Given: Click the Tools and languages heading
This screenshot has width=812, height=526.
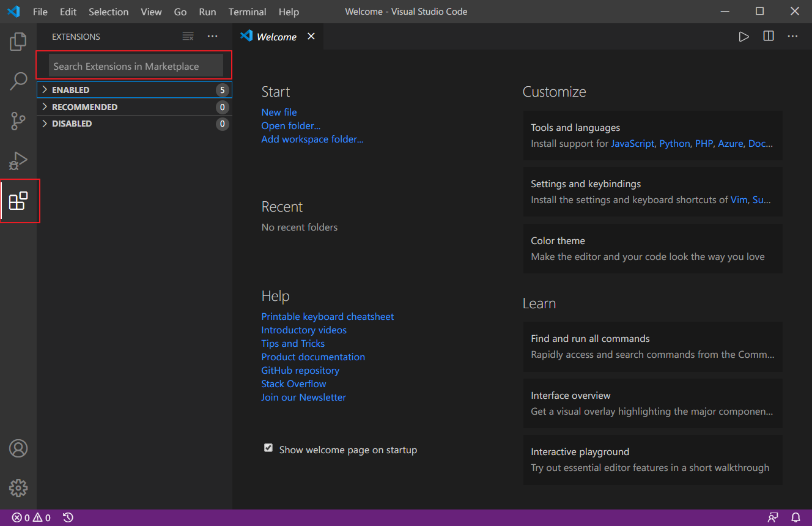Looking at the screenshot, I should (575, 127).
